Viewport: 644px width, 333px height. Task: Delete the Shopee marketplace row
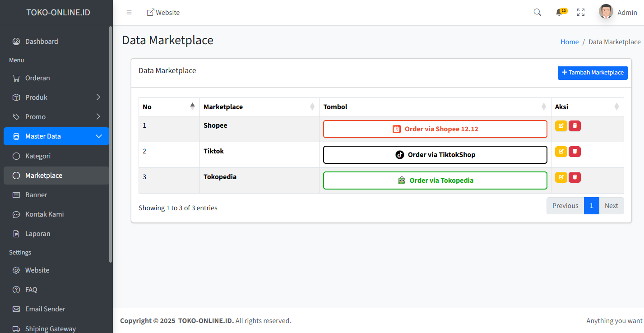(x=575, y=126)
